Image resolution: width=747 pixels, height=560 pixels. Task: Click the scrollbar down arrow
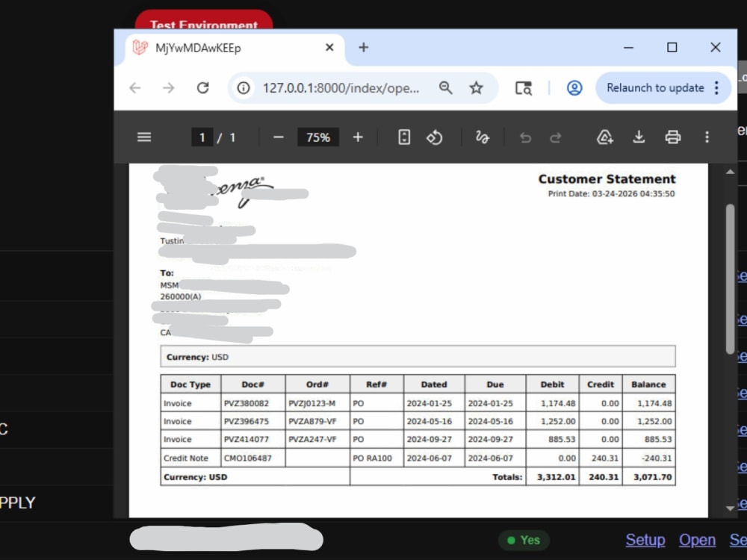(x=731, y=508)
